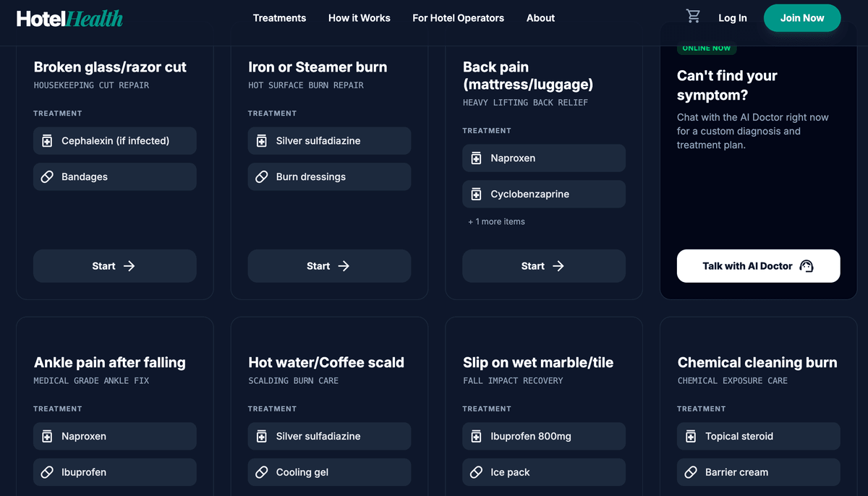Start the Broken glass/razor cut treatment
The image size is (868, 496).
(114, 266)
